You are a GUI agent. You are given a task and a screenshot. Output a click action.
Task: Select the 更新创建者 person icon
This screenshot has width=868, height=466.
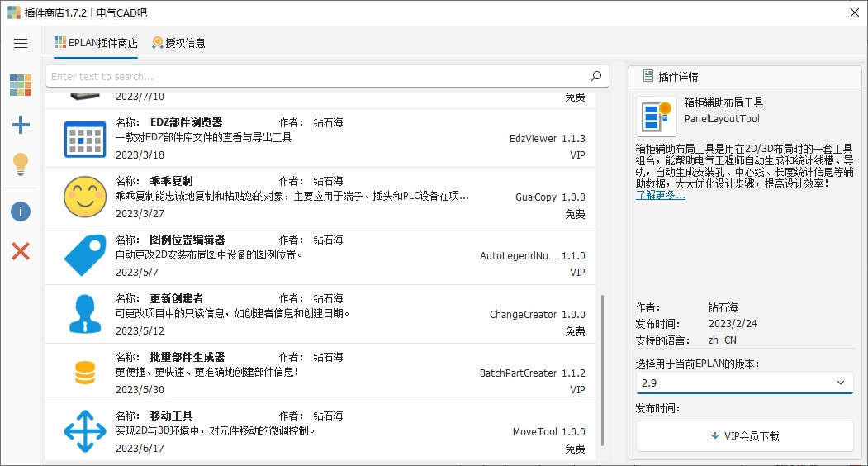click(85, 314)
